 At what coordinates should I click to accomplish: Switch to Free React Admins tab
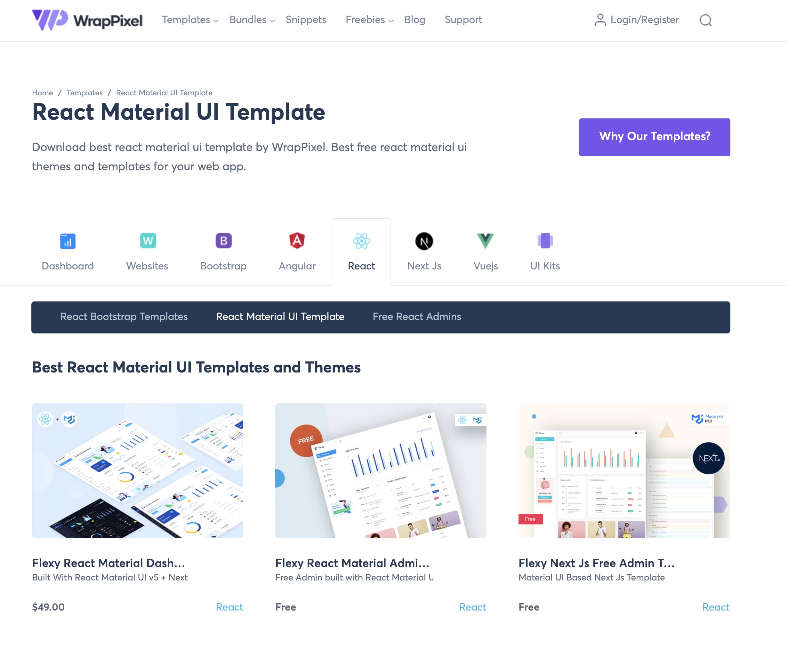pyautogui.click(x=417, y=317)
